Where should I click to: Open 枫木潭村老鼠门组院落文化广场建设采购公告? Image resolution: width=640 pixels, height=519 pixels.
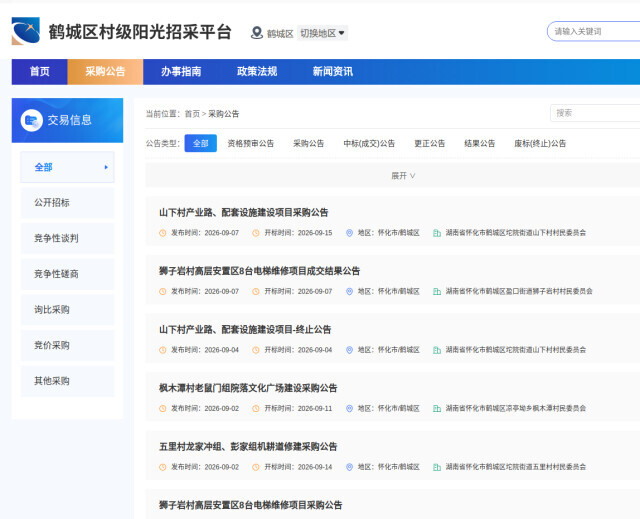point(248,388)
